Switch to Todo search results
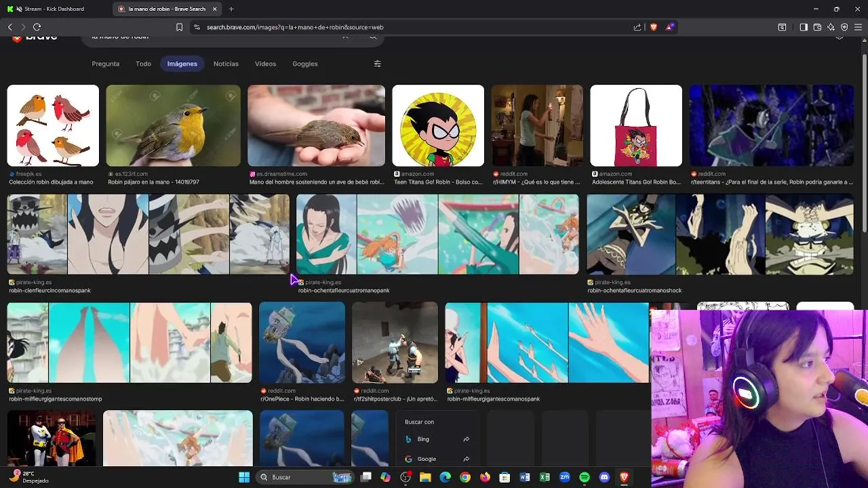The width and height of the screenshot is (868, 488). coord(143,64)
